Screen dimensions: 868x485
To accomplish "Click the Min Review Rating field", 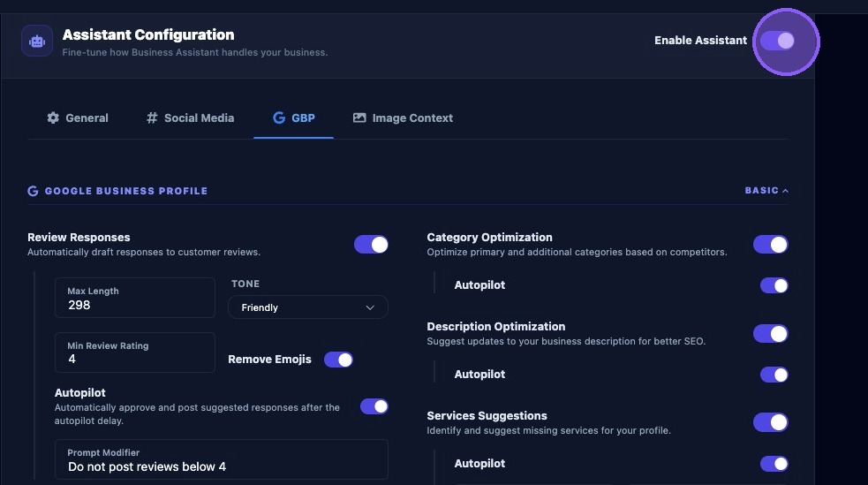I will [x=135, y=352].
